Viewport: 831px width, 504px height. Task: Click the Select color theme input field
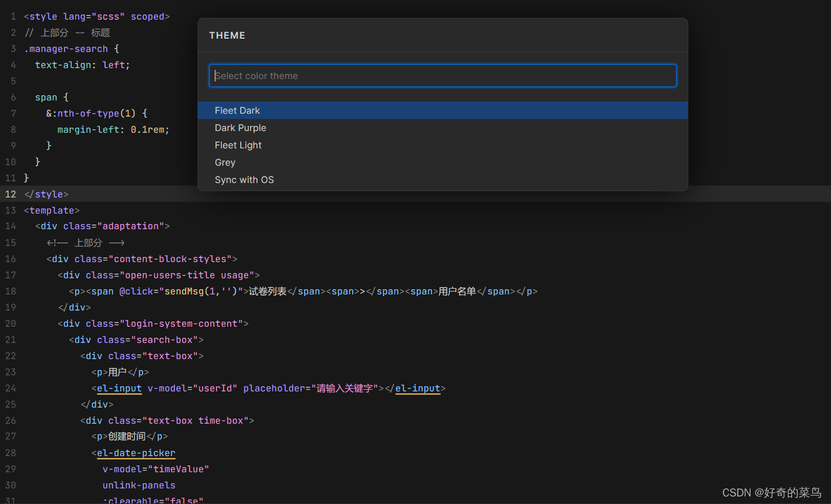(x=442, y=75)
